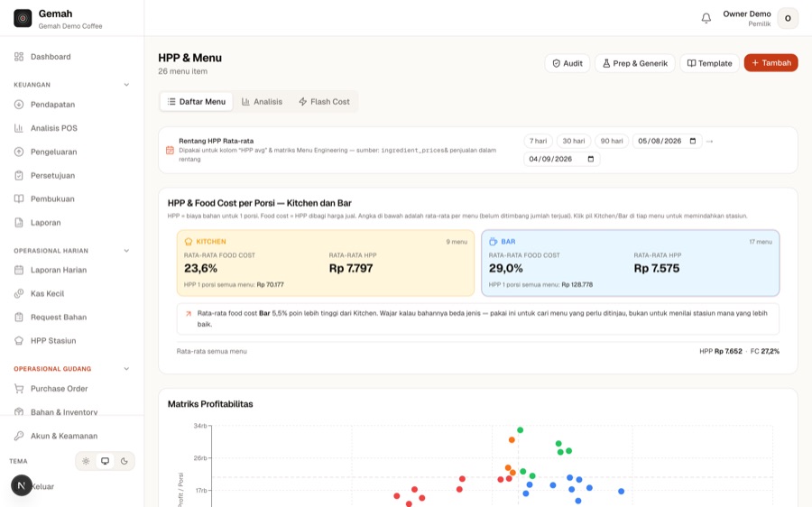Select the KITCHEN summary card
The image size is (812, 507).
[x=326, y=263]
